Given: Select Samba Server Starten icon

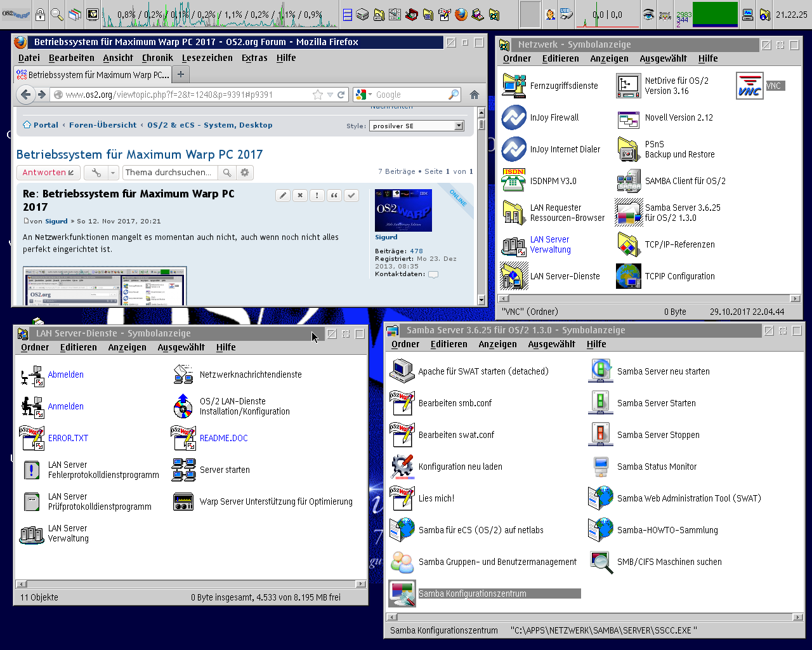Looking at the screenshot, I should click(x=600, y=403).
